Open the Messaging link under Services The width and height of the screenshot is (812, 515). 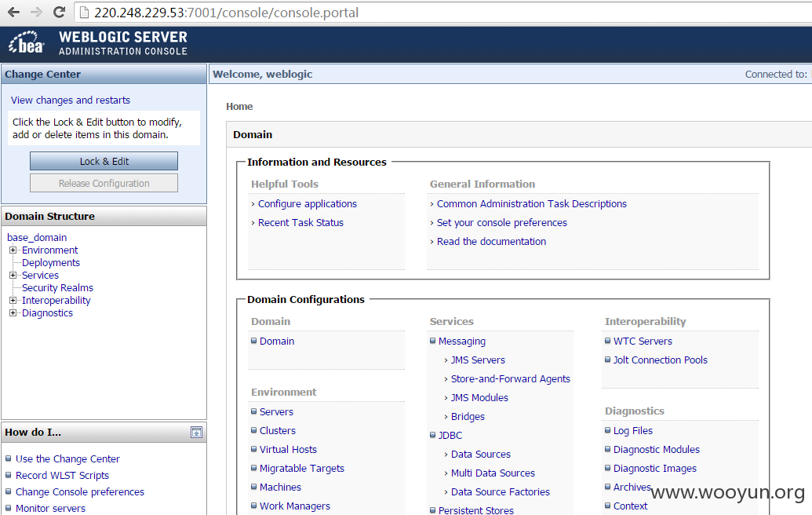[462, 342]
